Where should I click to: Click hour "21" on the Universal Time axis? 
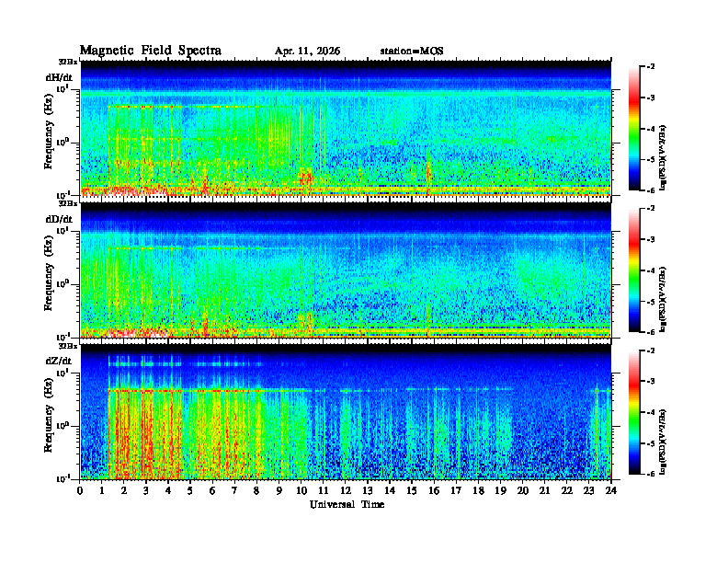click(x=544, y=491)
